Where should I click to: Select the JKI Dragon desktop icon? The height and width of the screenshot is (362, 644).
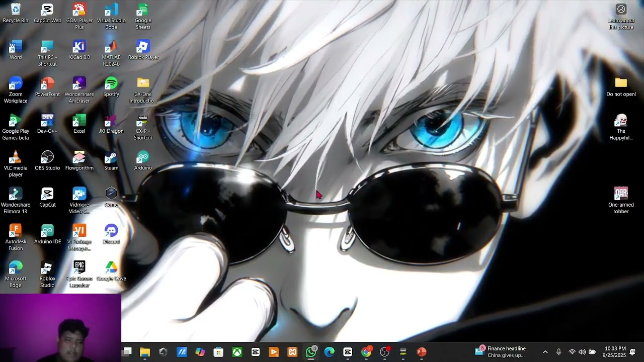pyautogui.click(x=111, y=124)
